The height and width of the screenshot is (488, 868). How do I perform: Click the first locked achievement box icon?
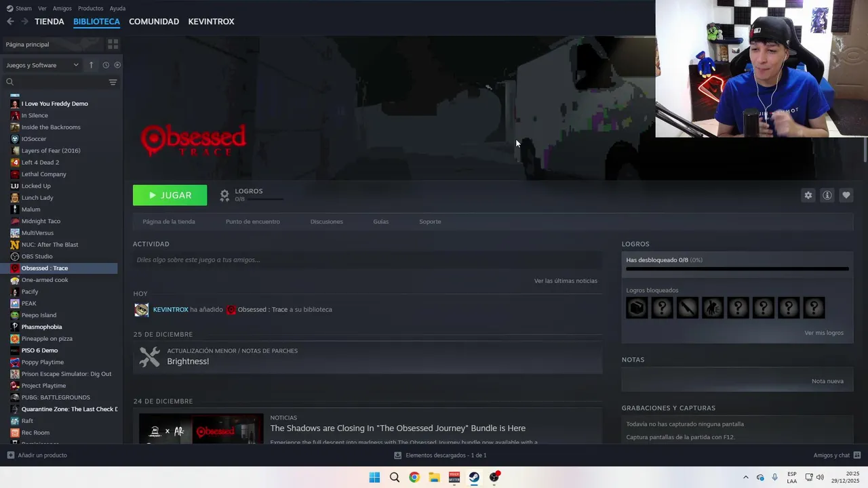(x=637, y=308)
